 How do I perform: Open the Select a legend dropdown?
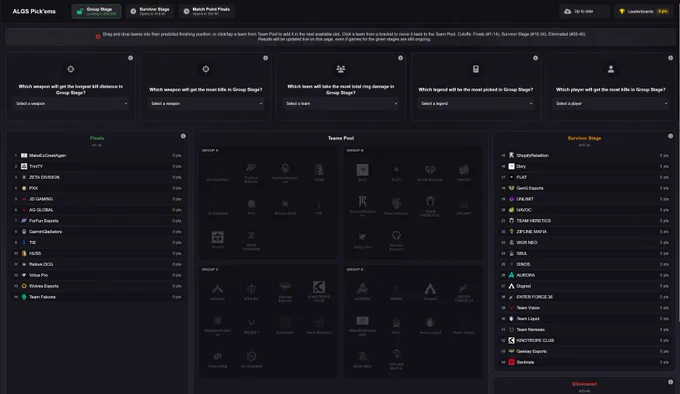point(476,104)
